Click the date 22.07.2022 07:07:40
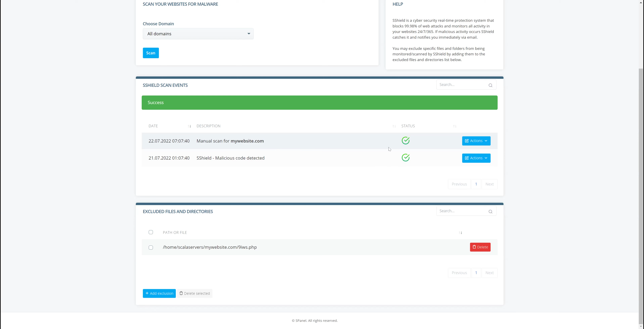Screen dimensions: 644x329 click(x=169, y=141)
